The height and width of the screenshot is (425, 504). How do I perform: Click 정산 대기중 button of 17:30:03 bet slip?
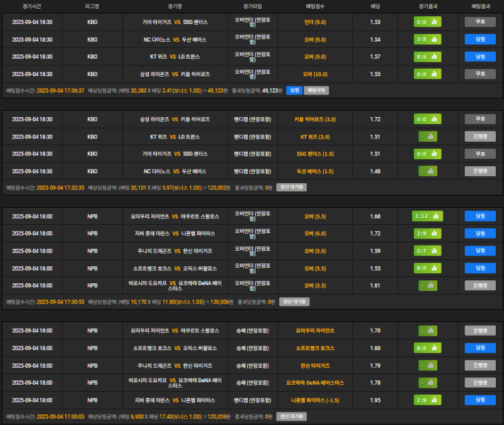[x=292, y=417]
